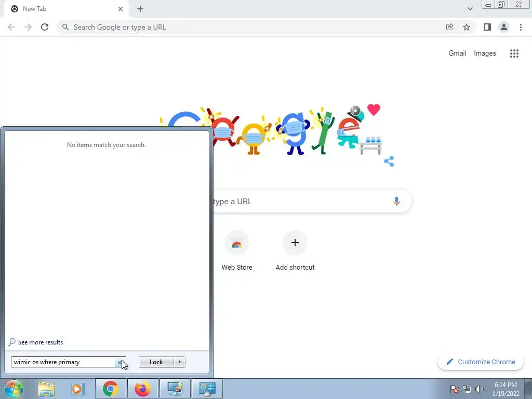Click the "No items match your search." text
Screen dimensions: 532x399
coord(107,145)
